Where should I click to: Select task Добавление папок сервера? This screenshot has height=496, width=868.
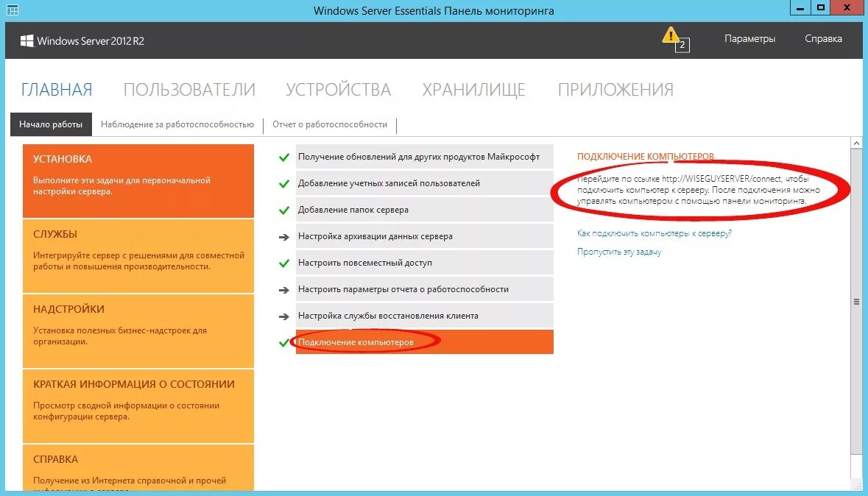click(425, 210)
